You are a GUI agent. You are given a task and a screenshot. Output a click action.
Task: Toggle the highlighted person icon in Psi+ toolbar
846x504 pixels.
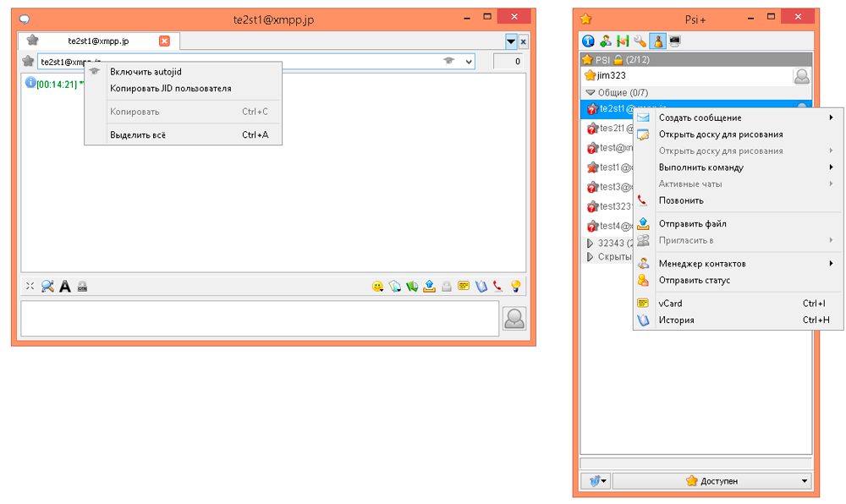coord(657,41)
